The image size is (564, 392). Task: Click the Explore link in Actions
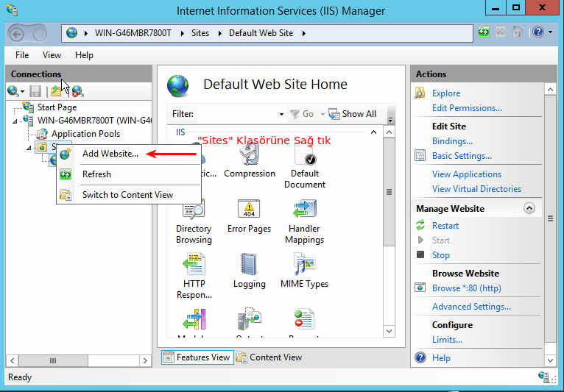[x=446, y=93]
